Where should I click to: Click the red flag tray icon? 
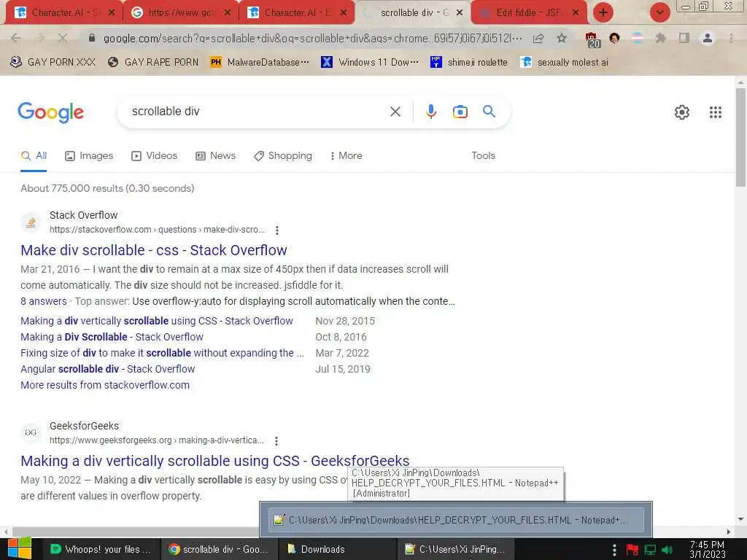632,550
